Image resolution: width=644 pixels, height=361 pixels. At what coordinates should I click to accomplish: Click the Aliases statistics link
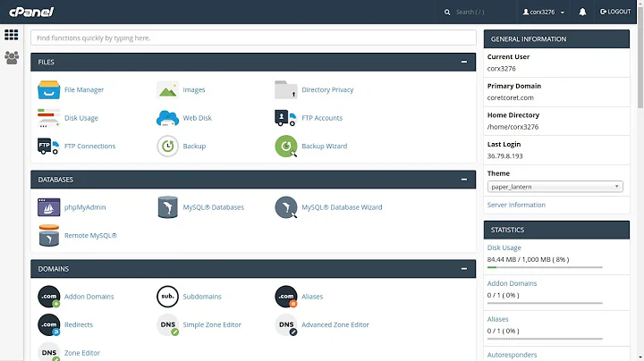click(x=498, y=319)
